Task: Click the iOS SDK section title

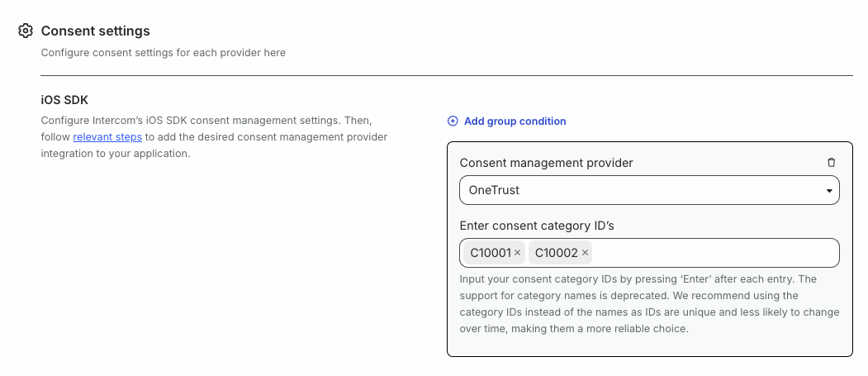Action: (x=64, y=100)
